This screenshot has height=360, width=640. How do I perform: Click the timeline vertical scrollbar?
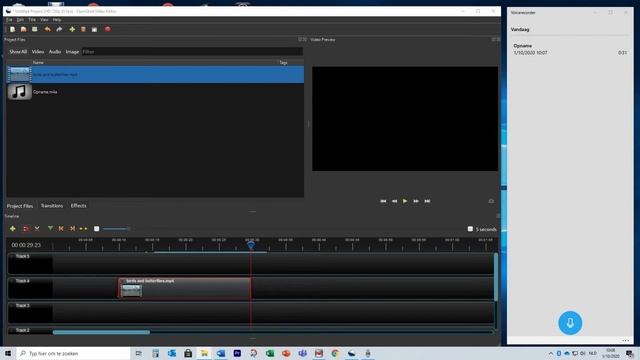tap(496, 277)
